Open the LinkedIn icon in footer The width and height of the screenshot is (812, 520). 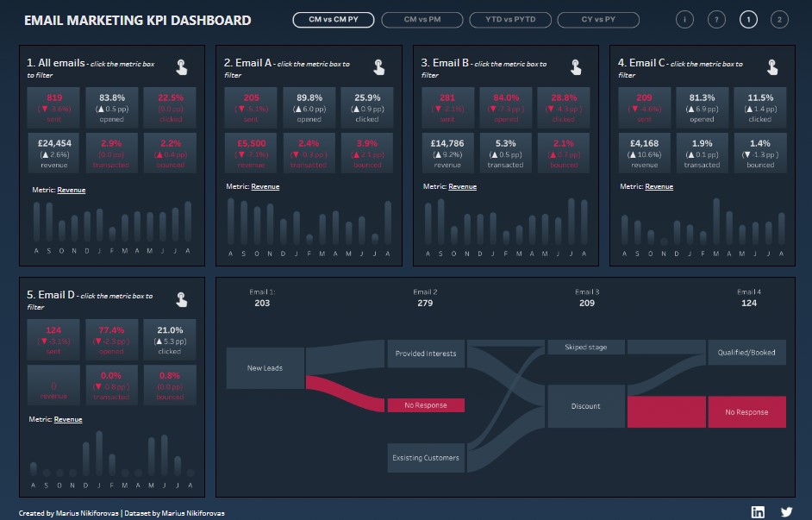pyautogui.click(x=758, y=511)
